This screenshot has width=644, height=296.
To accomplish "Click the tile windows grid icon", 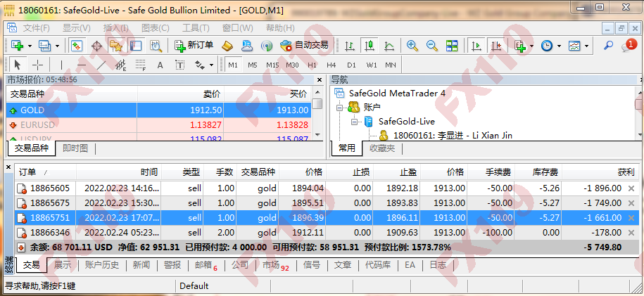I will pos(452,46).
